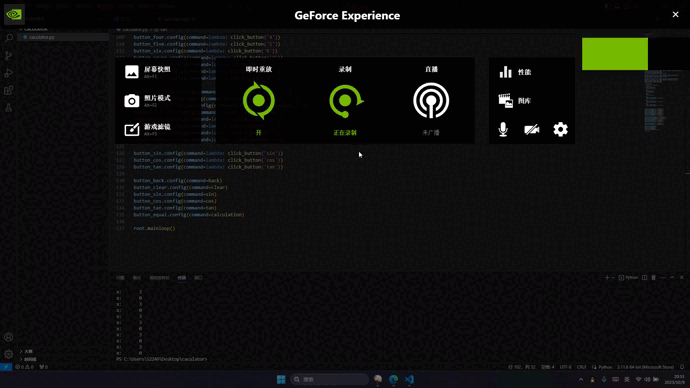Open the VS Code notifications bell
Image resolution: width=690 pixels, height=388 pixels.
[683, 367]
